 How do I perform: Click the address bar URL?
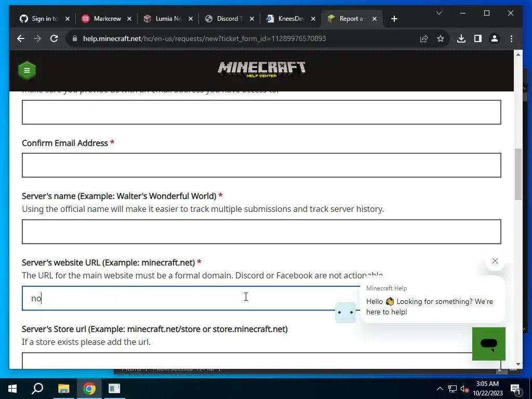(x=204, y=38)
